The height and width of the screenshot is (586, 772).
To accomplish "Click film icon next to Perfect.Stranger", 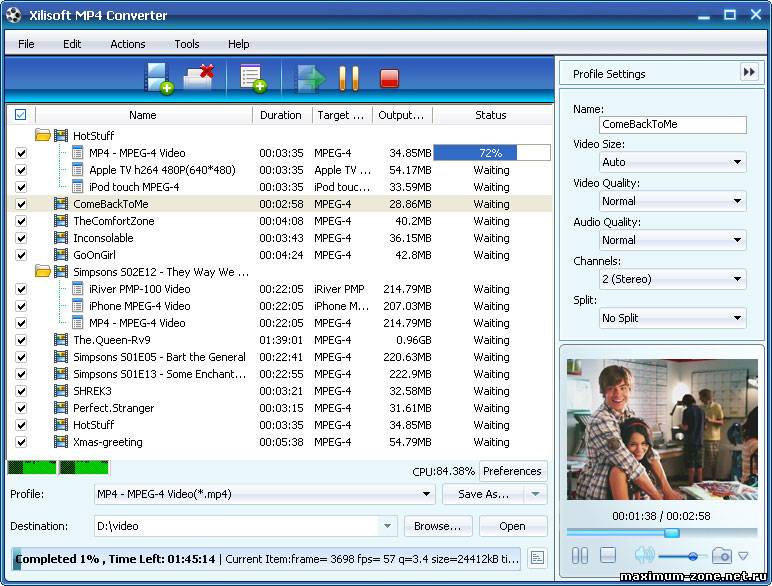I will click(61, 407).
